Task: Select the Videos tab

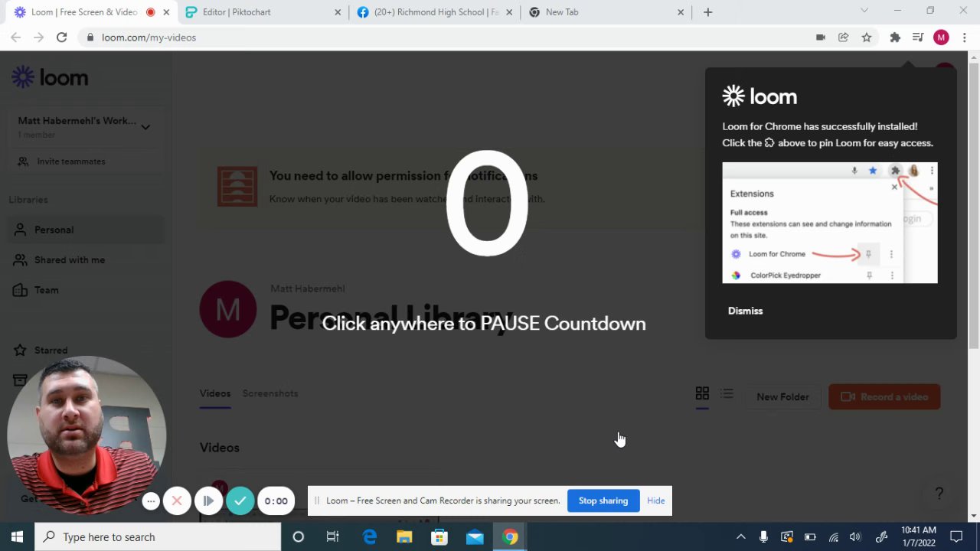Action: click(215, 393)
